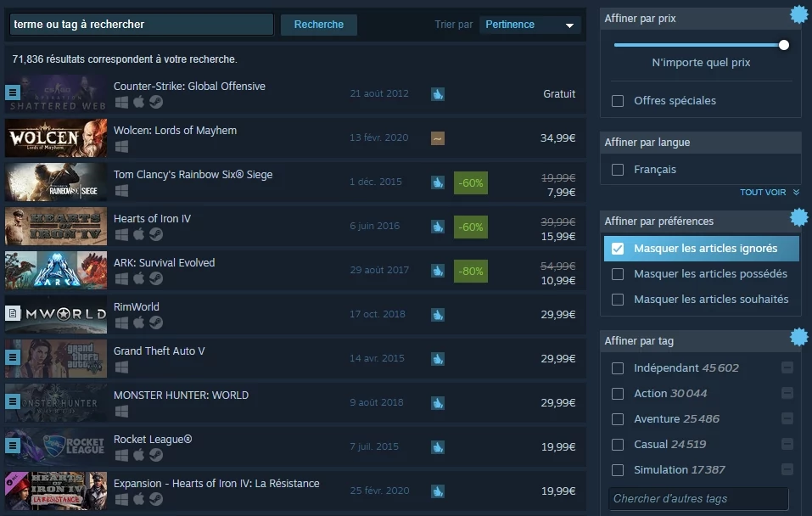Screen dimensions: 812x516
Task: Tick the Français language checkbox
Action: 618,170
